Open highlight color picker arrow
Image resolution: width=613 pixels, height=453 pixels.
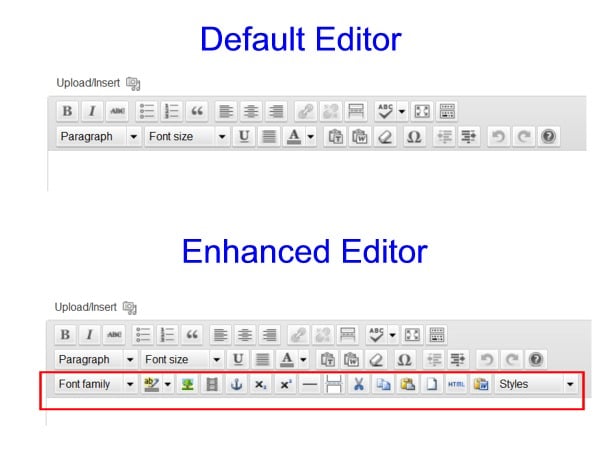168,384
